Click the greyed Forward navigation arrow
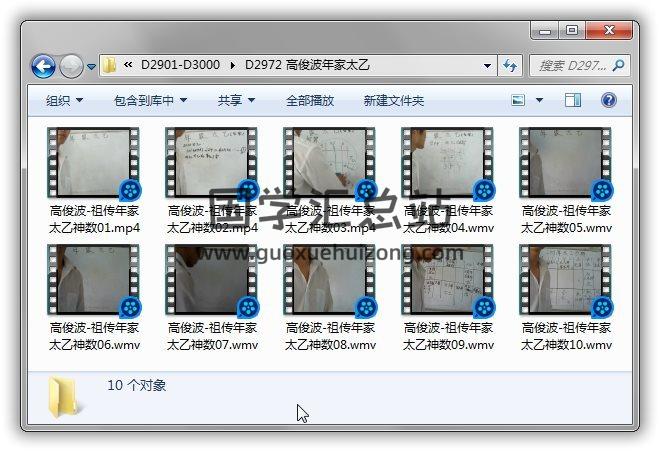 coord(71,66)
